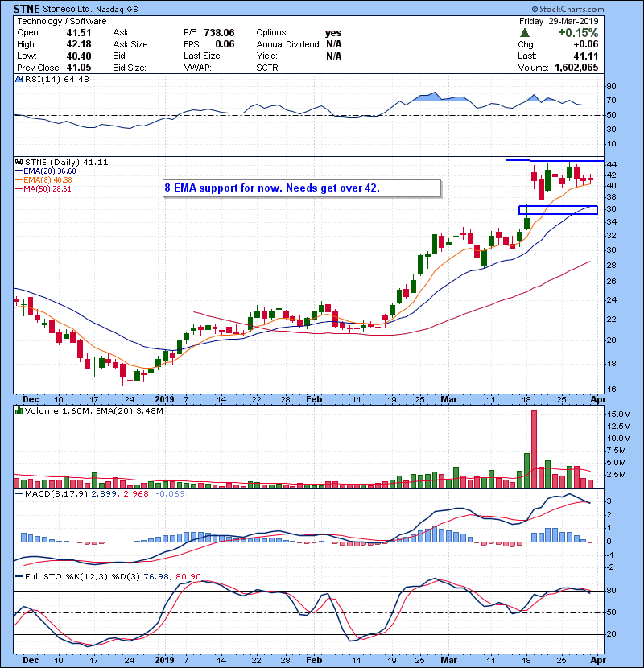
Task: Click the 70 level on RSI axis
Action: click(x=611, y=101)
